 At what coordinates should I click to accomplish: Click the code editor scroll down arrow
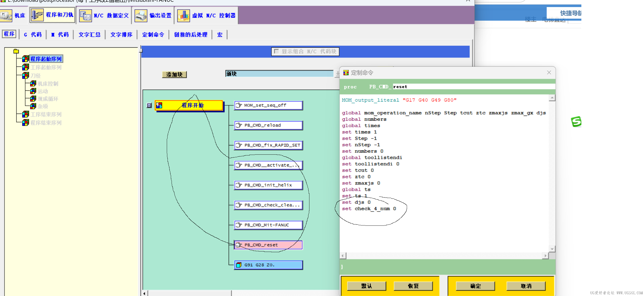[x=552, y=249]
